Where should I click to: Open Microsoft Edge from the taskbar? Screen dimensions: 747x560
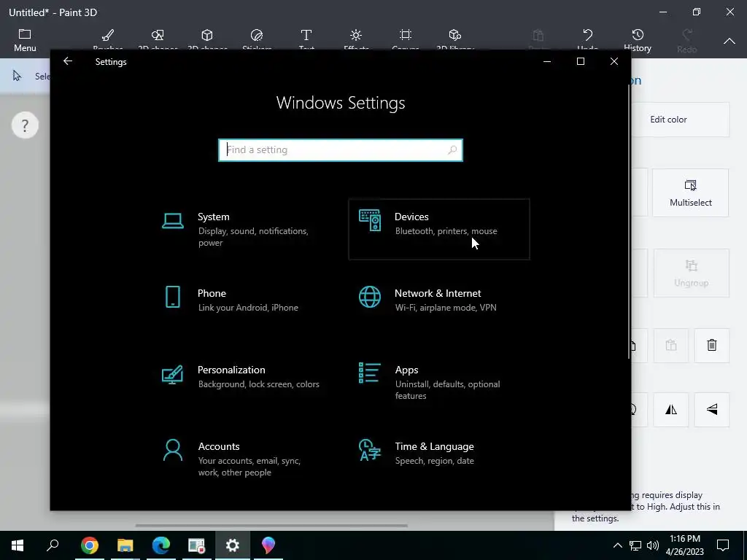pyautogui.click(x=161, y=545)
